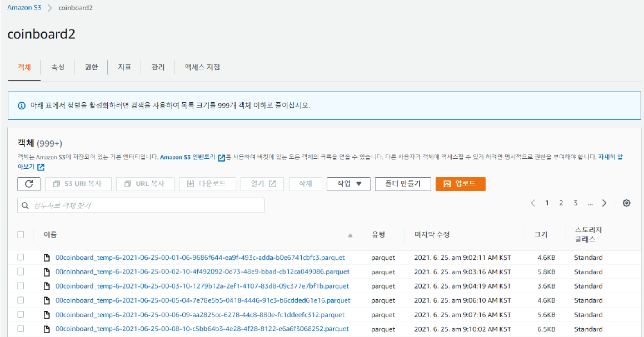Click the 3.6KB size cell
Viewport: 644px width, 337px height.
tap(546, 286)
